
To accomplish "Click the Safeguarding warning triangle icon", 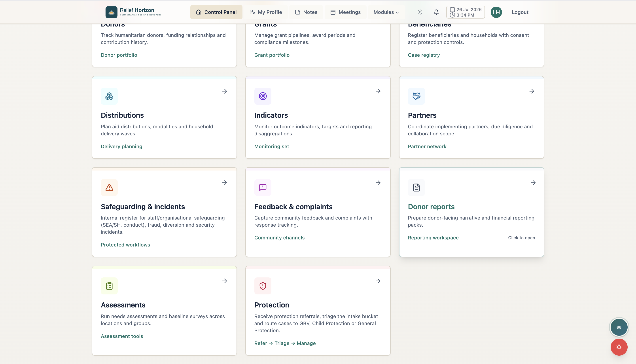I will [109, 188].
